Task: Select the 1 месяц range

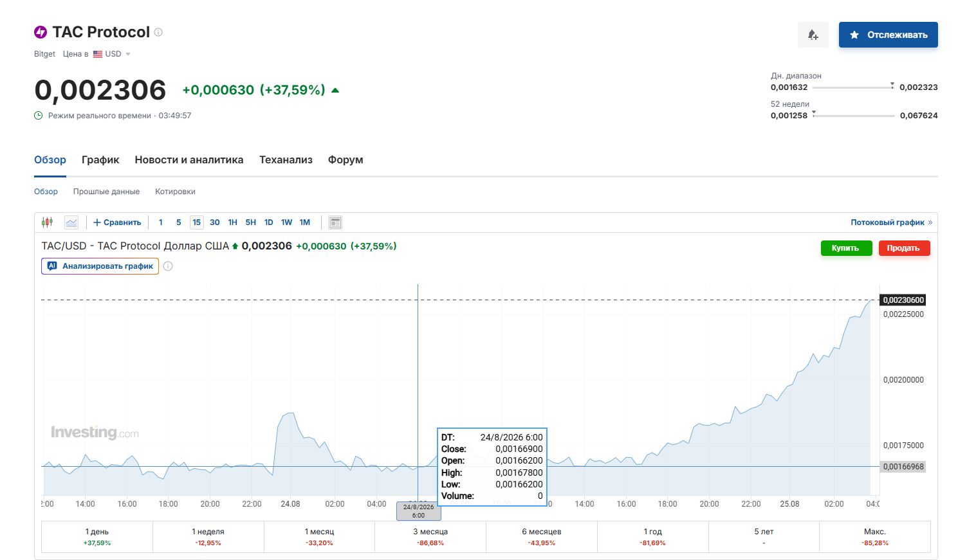Action: coord(320,537)
